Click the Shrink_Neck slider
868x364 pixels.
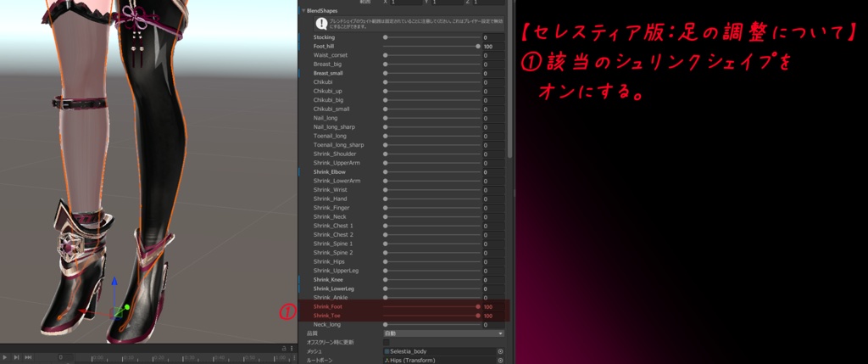[431, 216]
